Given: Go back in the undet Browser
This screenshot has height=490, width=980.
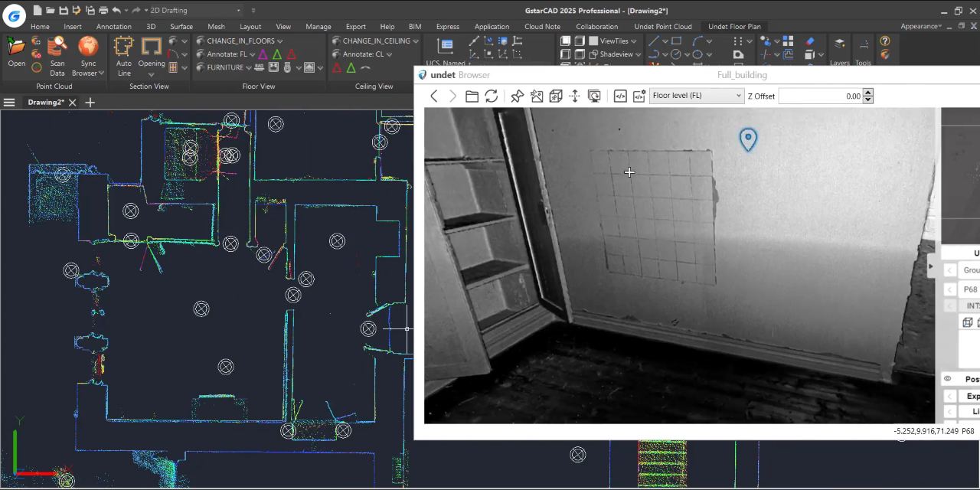Looking at the screenshot, I should pos(434,96).
